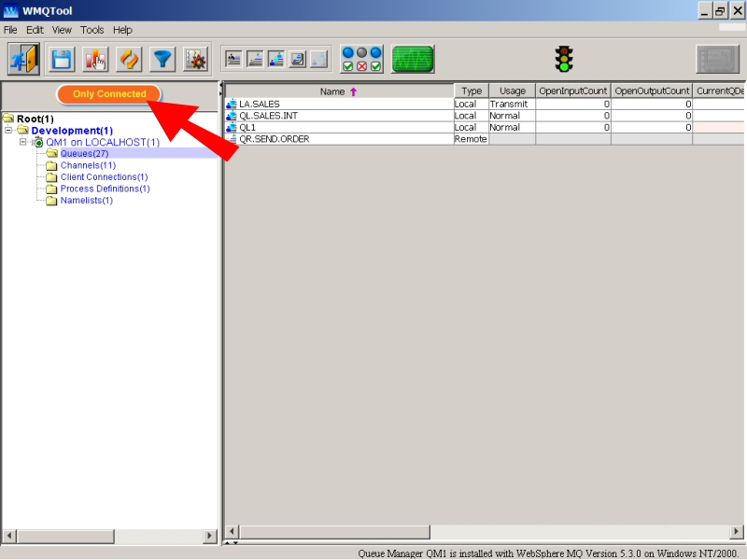Select the QR.SEND.ORDER queue row
747x560 pixels.
(x=484, y=139)
